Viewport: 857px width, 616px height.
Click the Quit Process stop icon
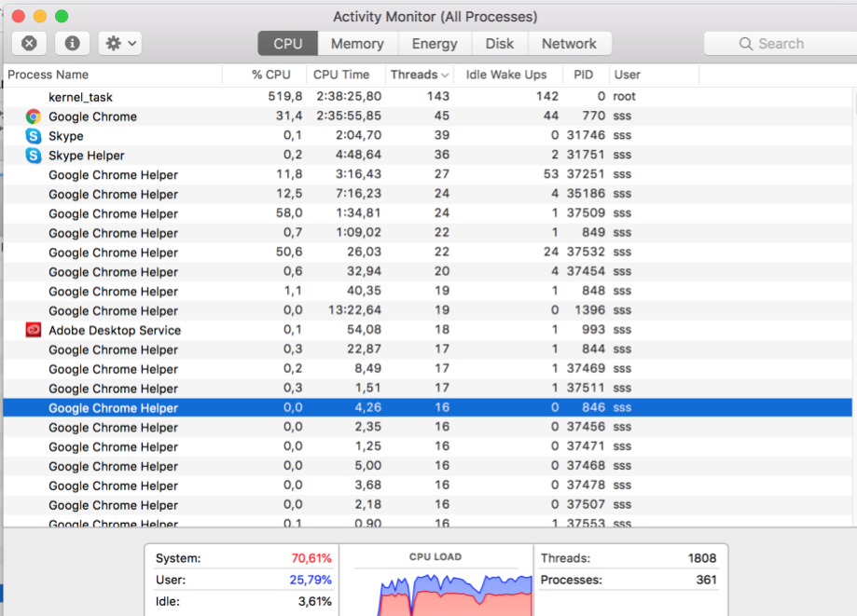29,43
